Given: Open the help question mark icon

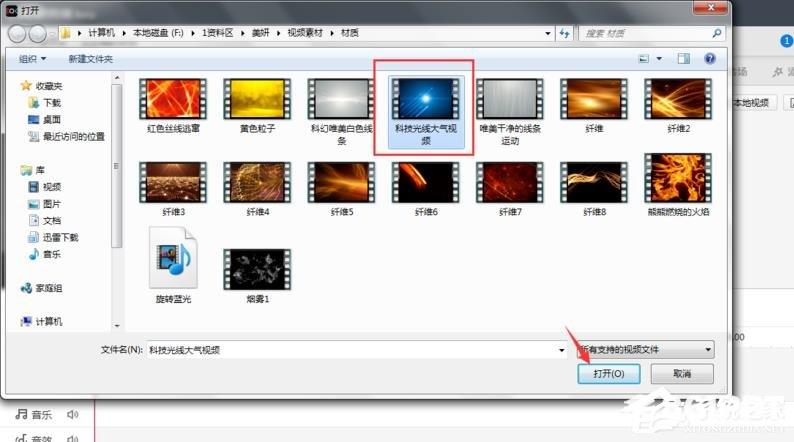Looking at the screenshot, I should 710,59.
